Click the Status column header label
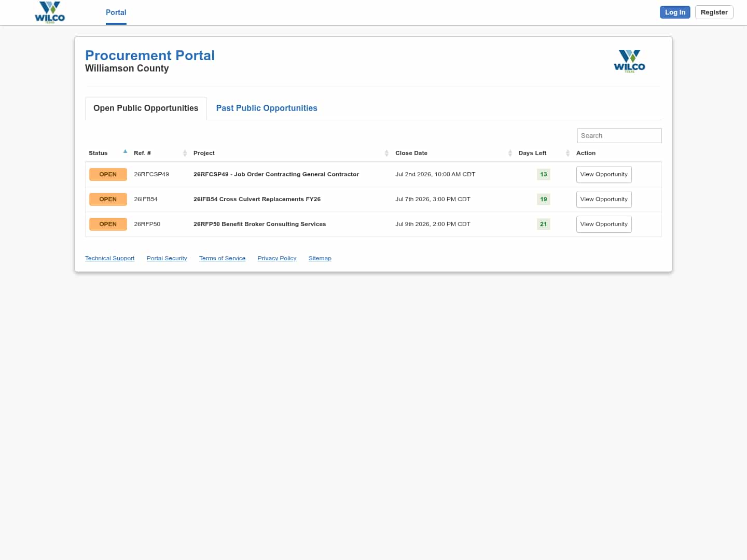 (x=98, y=153)
